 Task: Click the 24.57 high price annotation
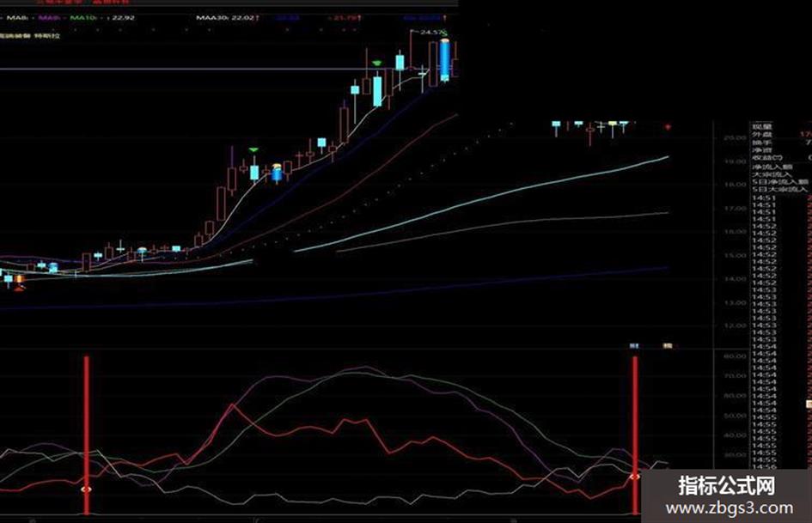tap(433, 33)
